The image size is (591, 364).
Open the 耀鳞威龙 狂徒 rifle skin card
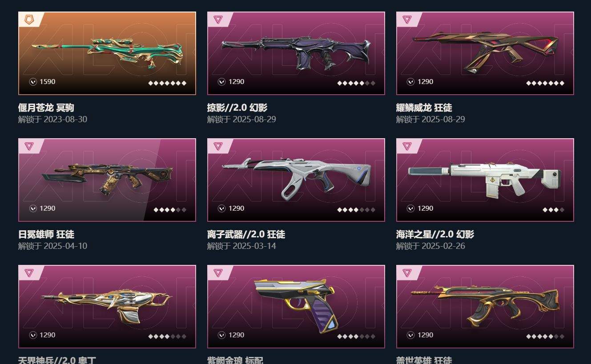pos(485,53)
